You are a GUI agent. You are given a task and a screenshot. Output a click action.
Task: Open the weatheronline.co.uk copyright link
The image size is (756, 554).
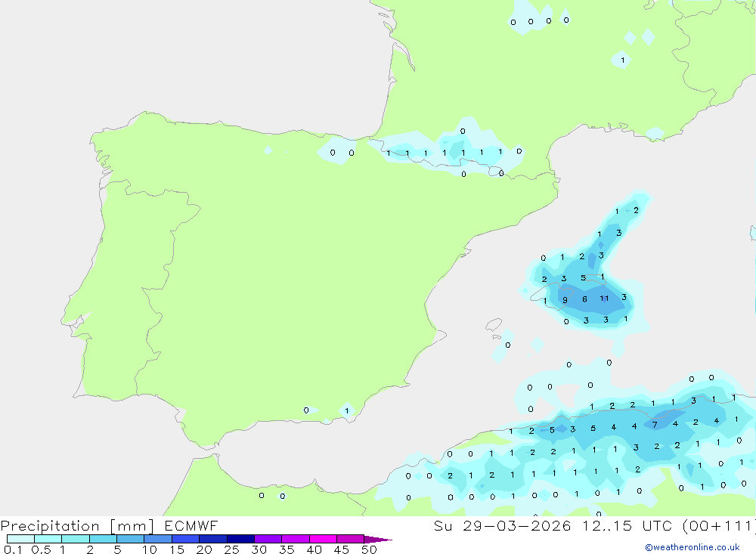[x=692, y=547]
